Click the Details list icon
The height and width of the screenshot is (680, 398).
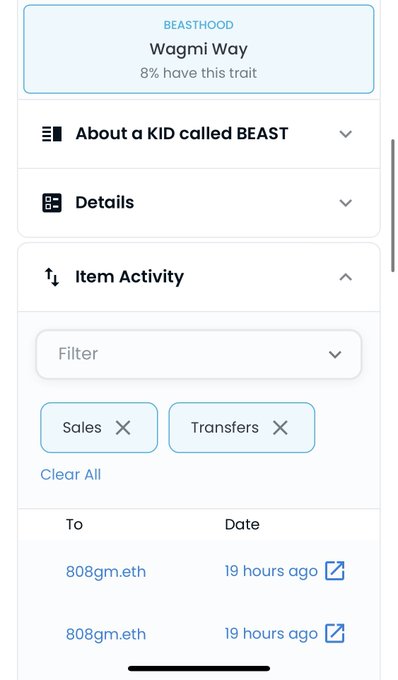click(x=52, y=203)
